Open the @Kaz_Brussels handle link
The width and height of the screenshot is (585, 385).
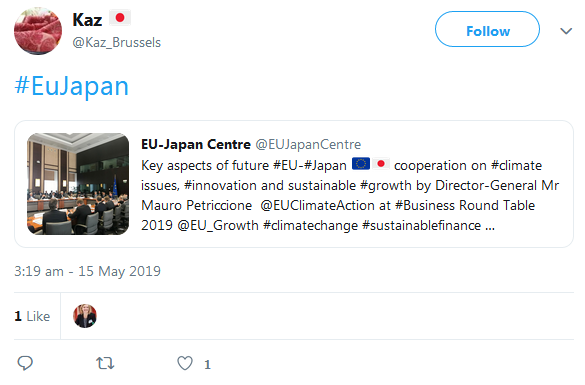coord(117,43)
